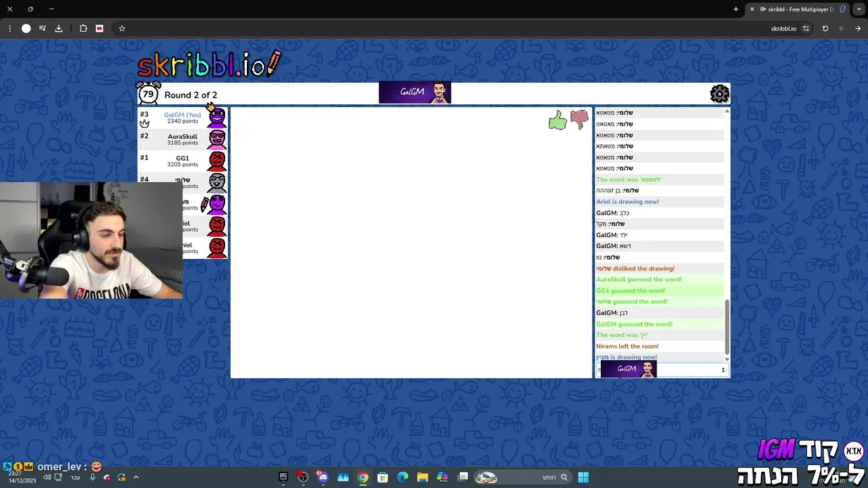The width and height of the screenshot is (868, 488).
Task: Click the red extension icon in toolbar
Action: tap(100, 28)
